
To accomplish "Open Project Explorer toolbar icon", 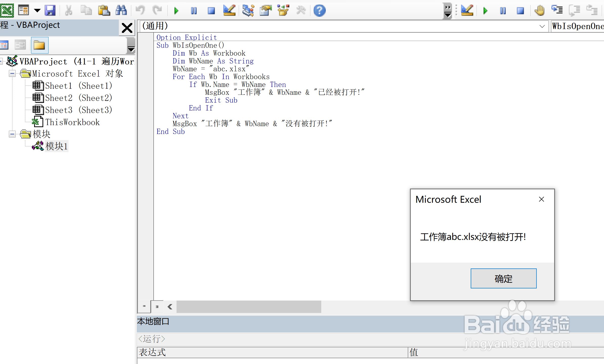I will pos(248,11).
